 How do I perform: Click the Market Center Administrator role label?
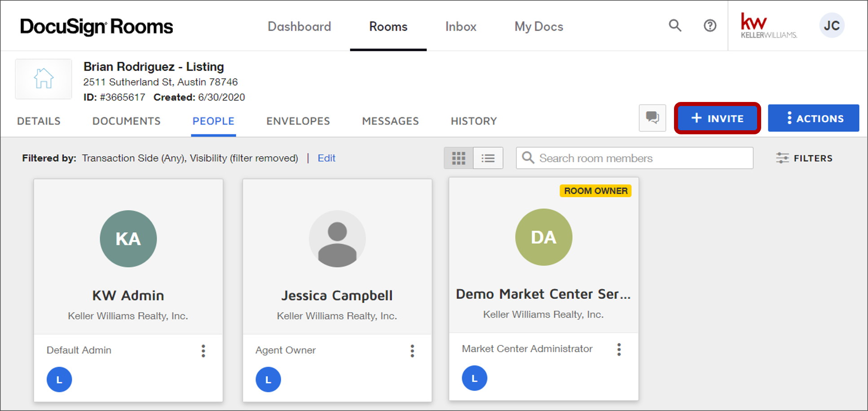527,349
